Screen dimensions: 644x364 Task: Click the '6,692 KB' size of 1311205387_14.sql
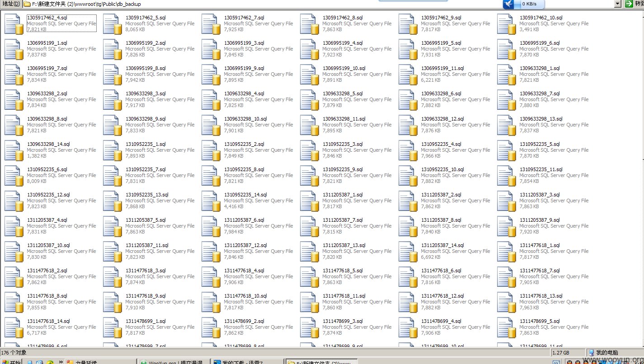coord(431,257)
